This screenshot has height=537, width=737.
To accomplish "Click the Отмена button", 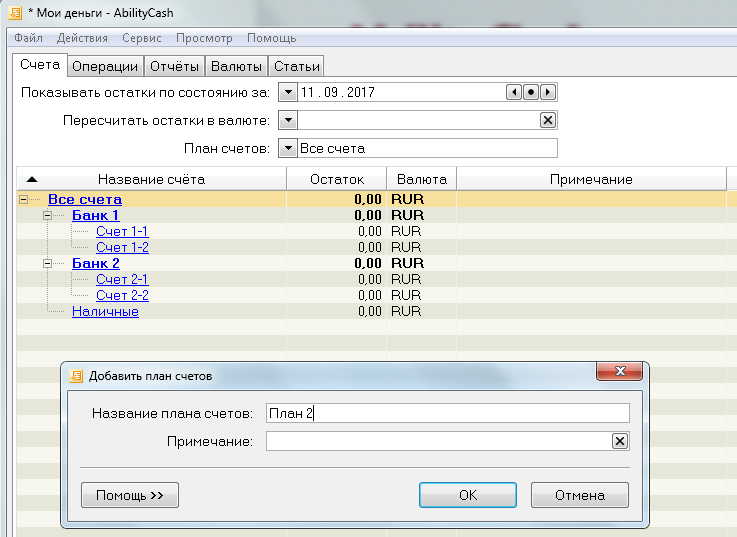I will pyautogui.click(x=579, y=495).
